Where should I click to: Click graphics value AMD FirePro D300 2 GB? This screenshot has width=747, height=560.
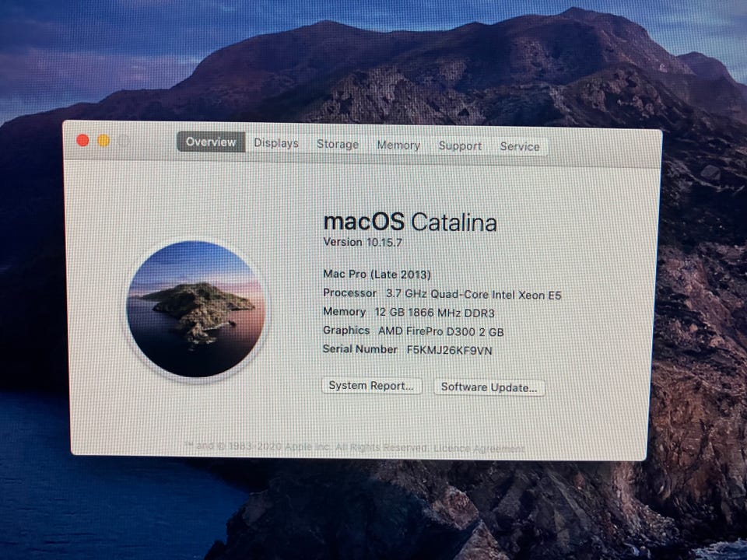(440, 331)
